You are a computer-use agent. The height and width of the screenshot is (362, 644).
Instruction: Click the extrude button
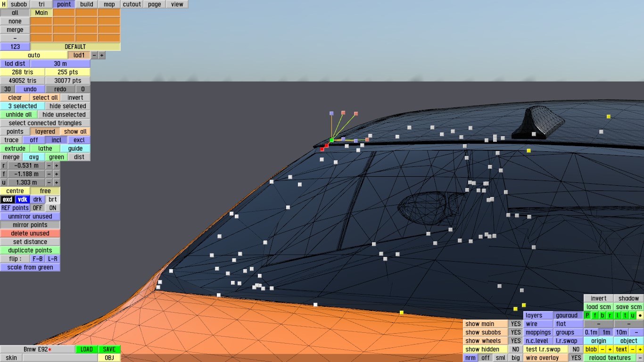tap(15, 148)
